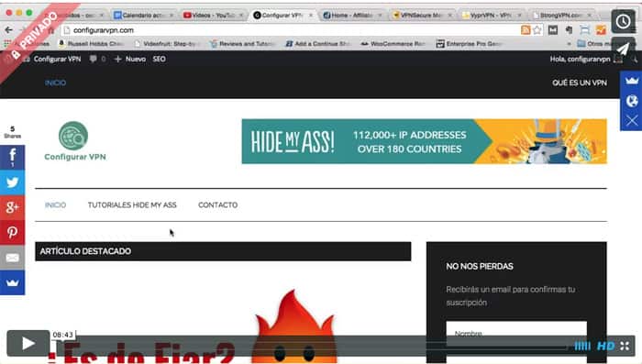Share via the Google Plus icon
This screenshot has width=642, height=364.
(x=12, y=207)
